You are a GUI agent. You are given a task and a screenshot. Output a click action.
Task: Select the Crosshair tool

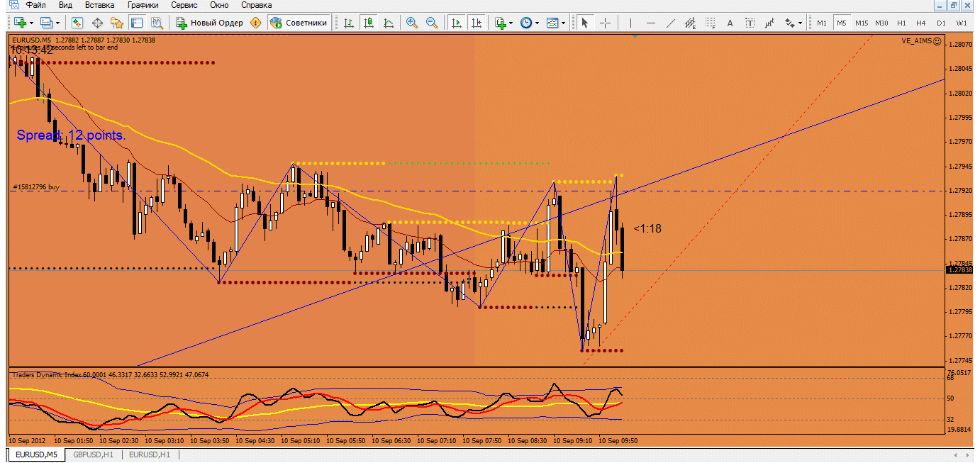(x=605, y=23)
